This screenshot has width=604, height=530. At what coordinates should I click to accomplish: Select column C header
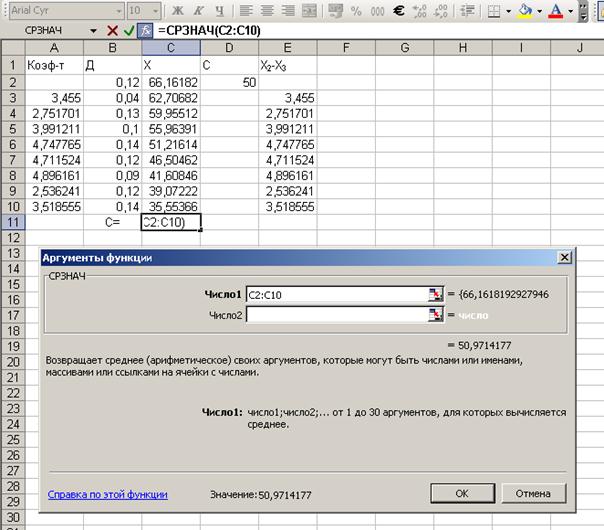pyautogui.click(x=171, y=48)
